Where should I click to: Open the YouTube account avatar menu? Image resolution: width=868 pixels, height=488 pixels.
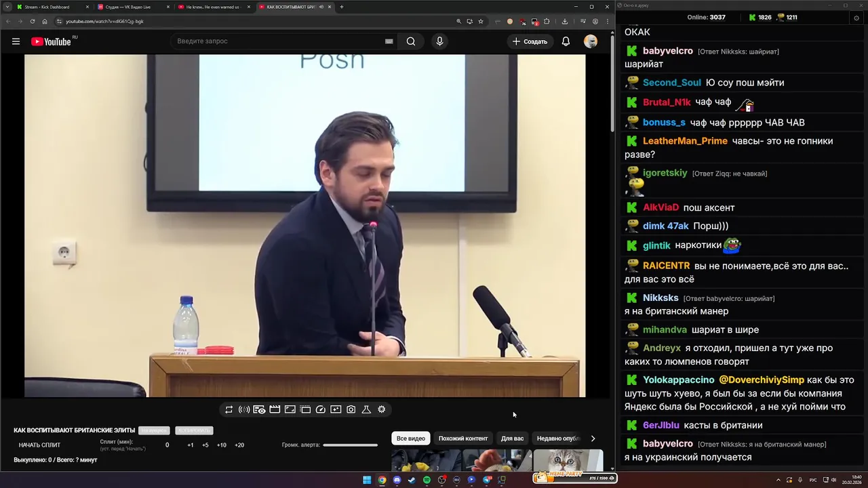click(591, 41)
